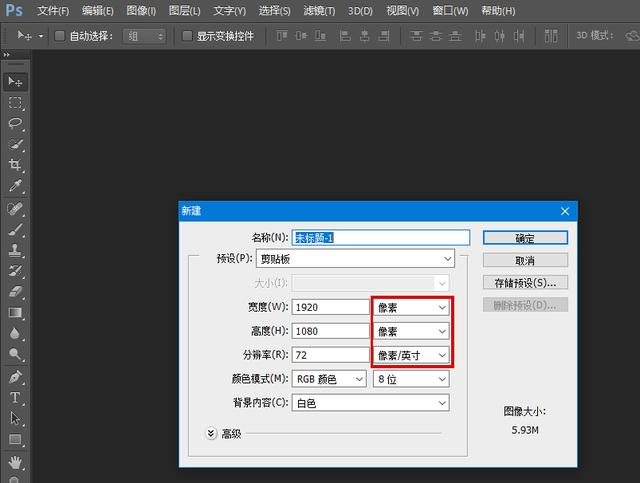Image resolution: width=640 pixels, height=483 pixels.
Task: Select the Blur tool
Action: coord(15,334)
